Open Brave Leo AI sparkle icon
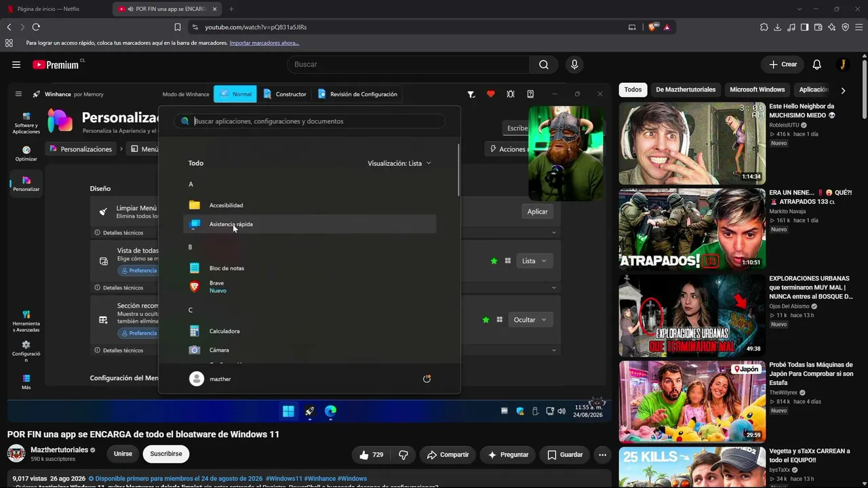Screen dimensions: 868x488 coord(831,27)
